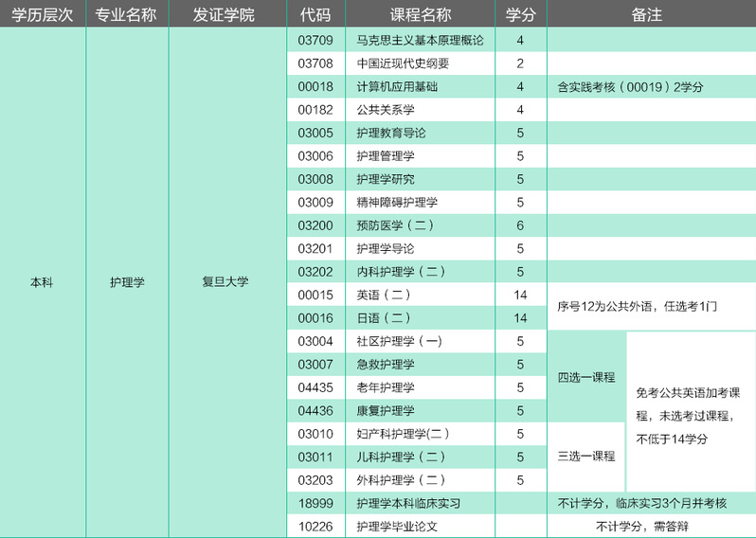Click course code 03201
Viewport: 756px width, 538px height.
(315, 248)
